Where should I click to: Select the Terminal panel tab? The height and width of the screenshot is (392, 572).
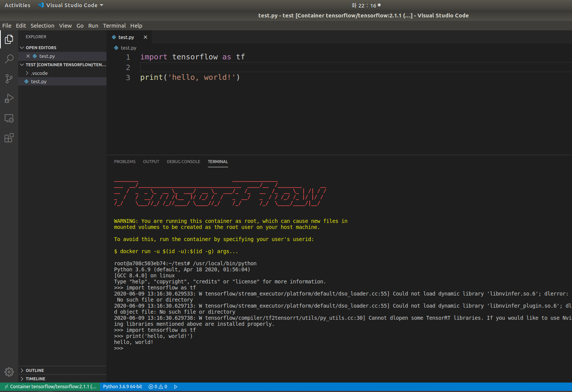218,162
